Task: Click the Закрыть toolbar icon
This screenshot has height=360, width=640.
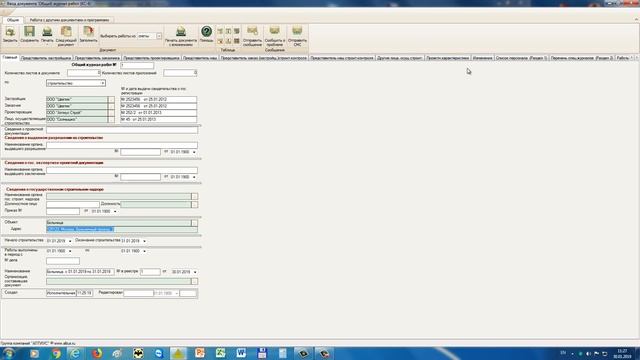Action: [x=10, y=34]
